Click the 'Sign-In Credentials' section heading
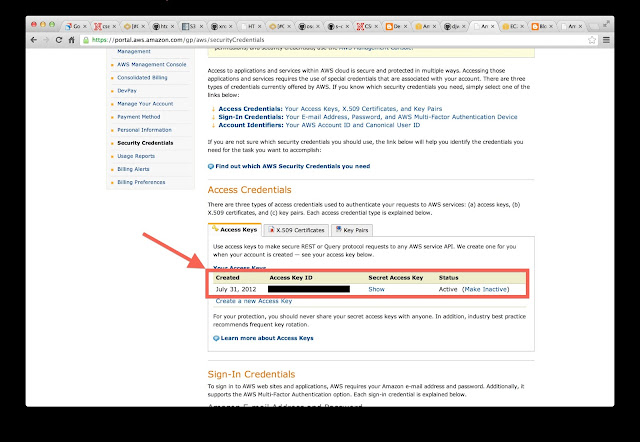Image resolution: width=640 pixels, height=442 pixels. (251, 374)
